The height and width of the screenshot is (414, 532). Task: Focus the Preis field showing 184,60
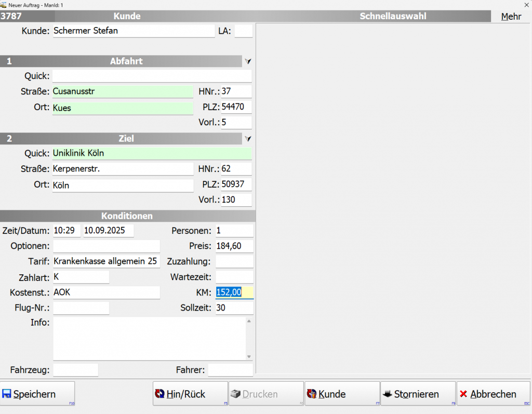[234, 246]
